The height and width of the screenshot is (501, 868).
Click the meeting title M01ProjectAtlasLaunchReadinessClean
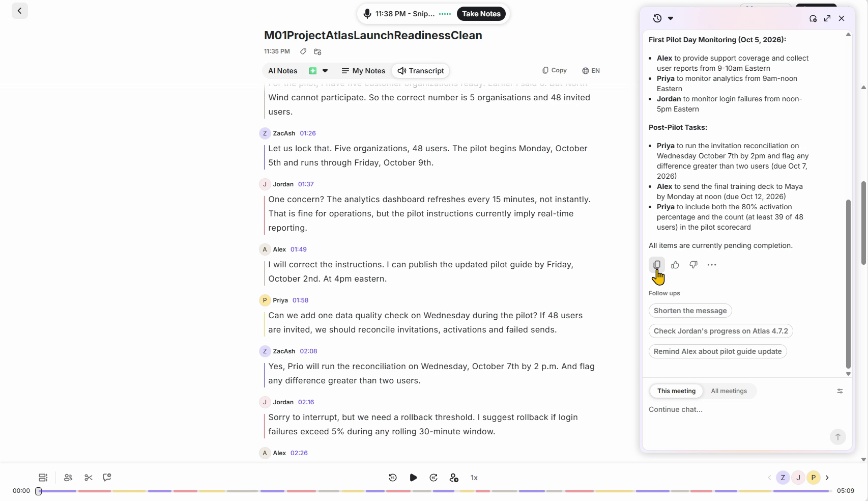pos(373,35)
